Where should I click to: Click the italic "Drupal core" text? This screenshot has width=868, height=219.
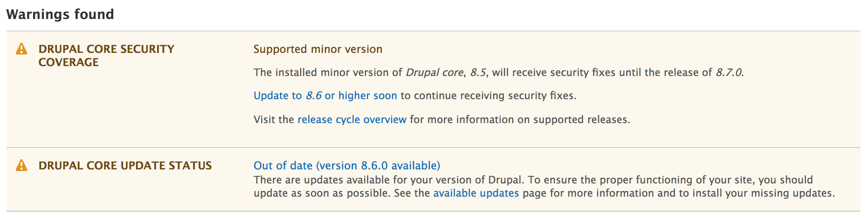(434, 72)
